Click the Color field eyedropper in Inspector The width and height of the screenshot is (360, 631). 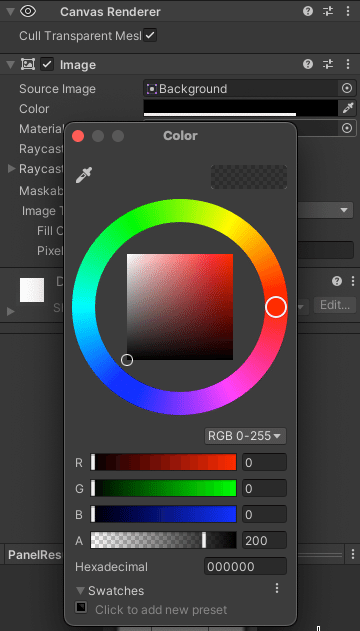click(348, 108)
